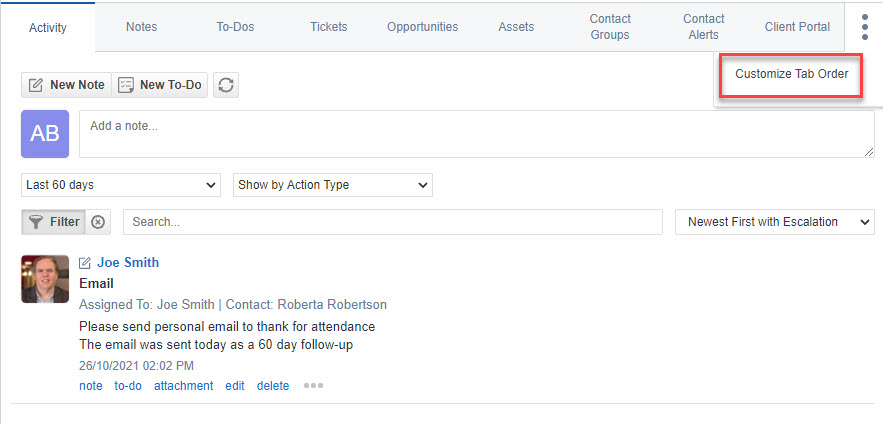This screenshot has height=424, width=883.
Task: Click the attachment link under the email
Action: pyautogui.click(x=184, y=386)
